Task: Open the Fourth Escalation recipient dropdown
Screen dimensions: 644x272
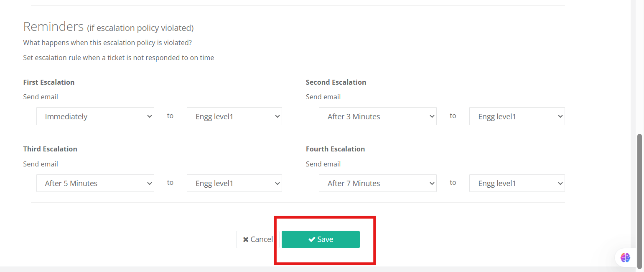Action: tap(517, 183)
